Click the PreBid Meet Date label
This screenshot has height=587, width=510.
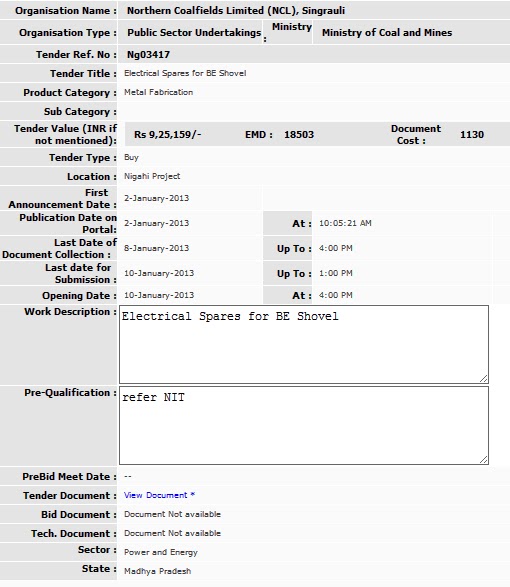click(69, 477)
